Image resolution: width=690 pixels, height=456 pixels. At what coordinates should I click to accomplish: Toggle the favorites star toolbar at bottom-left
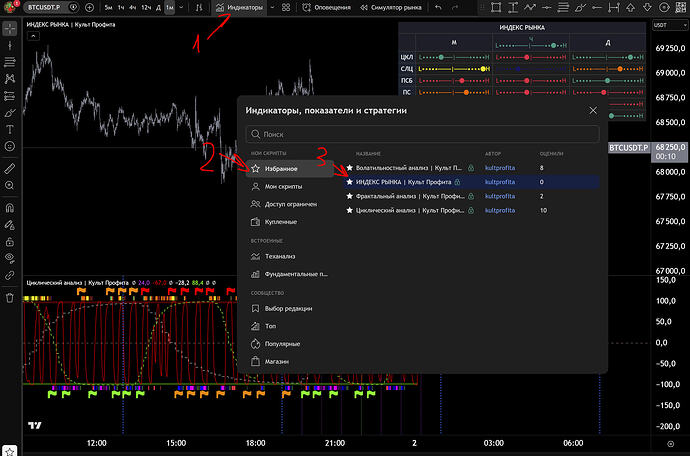10,451
